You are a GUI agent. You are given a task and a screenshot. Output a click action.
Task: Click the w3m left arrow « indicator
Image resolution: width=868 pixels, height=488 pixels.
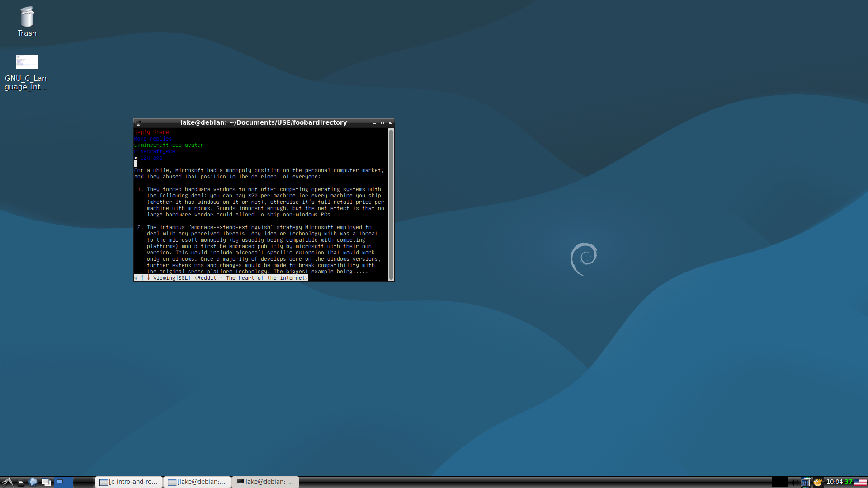(x=136, y=278)
